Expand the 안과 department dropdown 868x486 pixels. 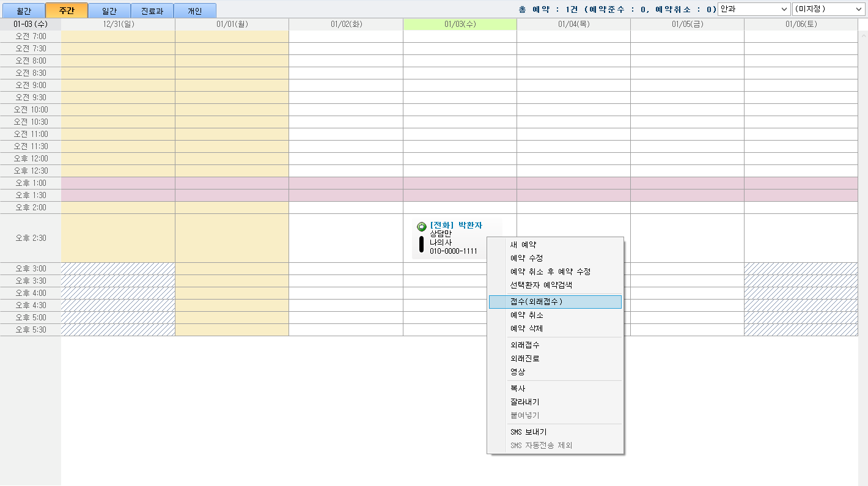(754, 9)
